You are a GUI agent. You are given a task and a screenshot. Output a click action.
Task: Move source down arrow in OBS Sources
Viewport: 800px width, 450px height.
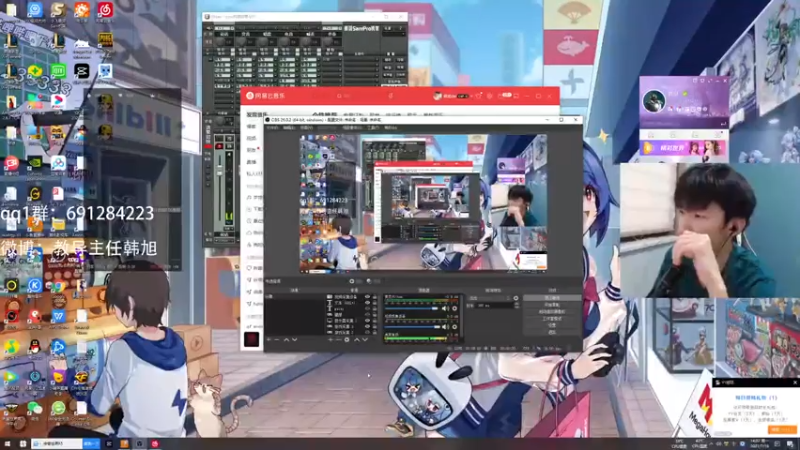tap(365, 339)
